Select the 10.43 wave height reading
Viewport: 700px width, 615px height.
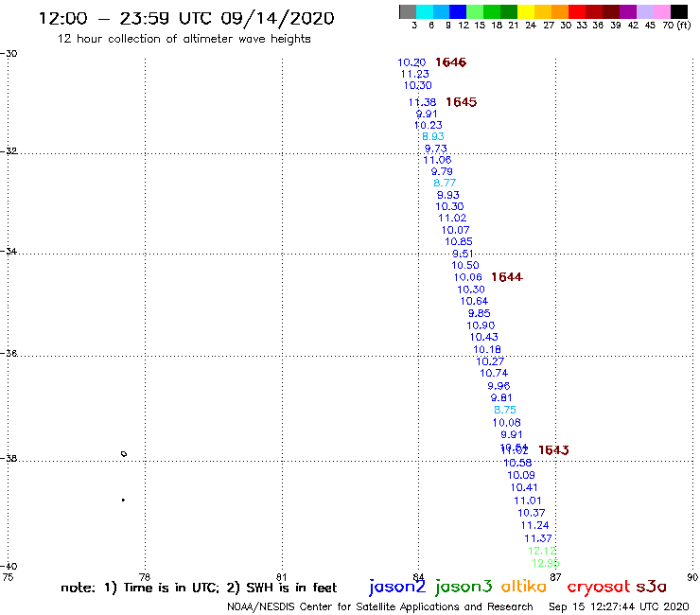(x=484, y=337)
